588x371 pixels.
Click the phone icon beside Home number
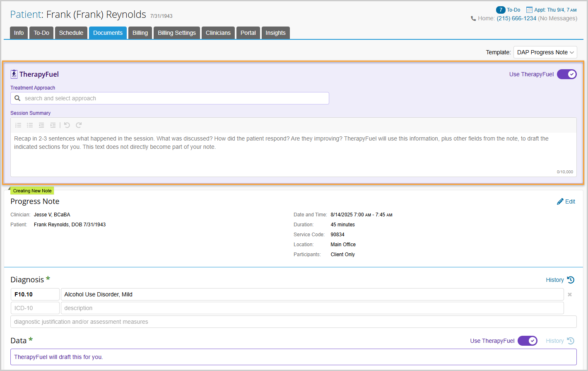pos(473,18)
